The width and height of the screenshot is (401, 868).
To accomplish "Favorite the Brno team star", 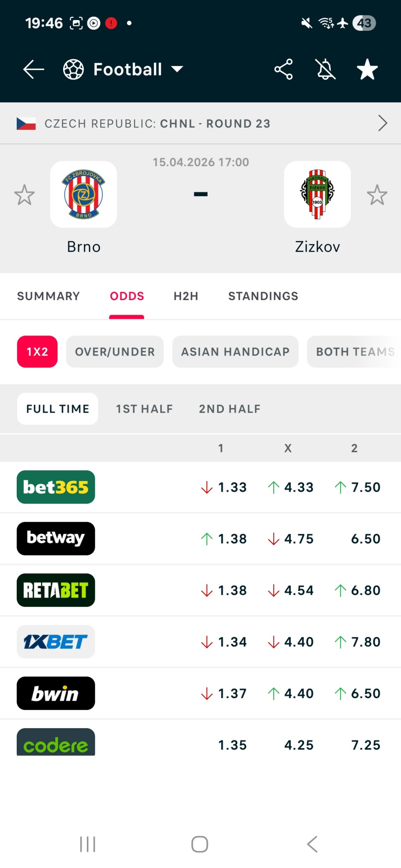I will click(x=24, y=195).
